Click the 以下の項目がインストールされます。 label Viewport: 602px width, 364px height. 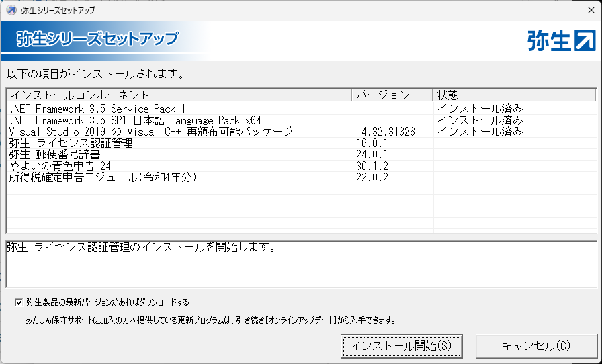click(x=95, y=74)
